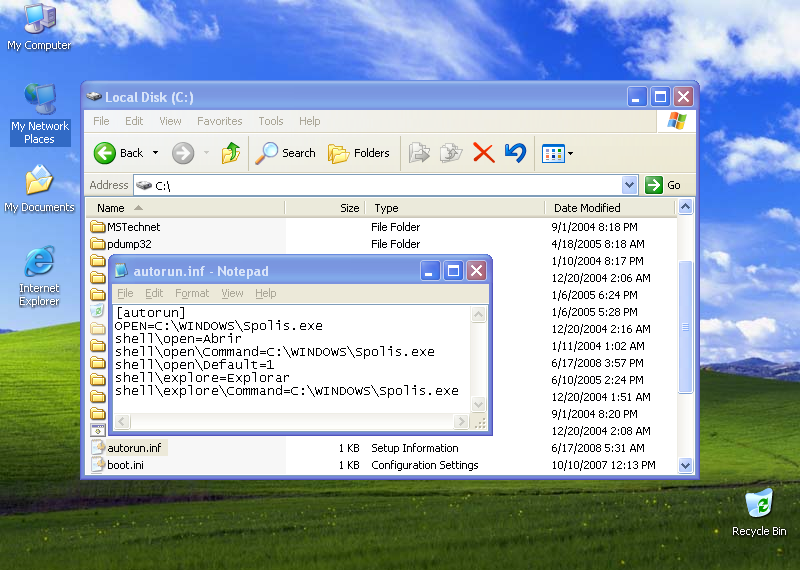800x570 pixels.
Task: Select the autorun.inf file
Action: 129,448
